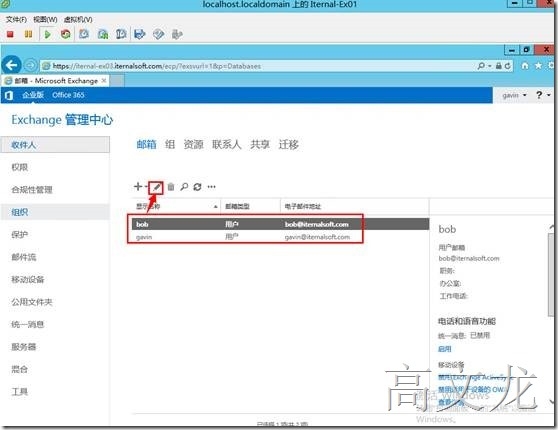This screenshot has height=430, width=558.
Task: Select the gavin mailbox row
Action: 280,237
